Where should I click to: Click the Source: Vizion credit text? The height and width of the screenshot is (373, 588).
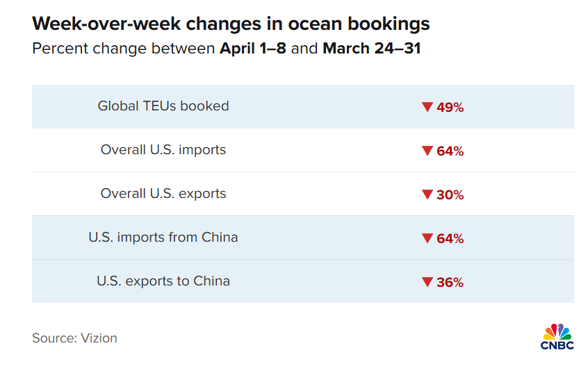point(74,338)
